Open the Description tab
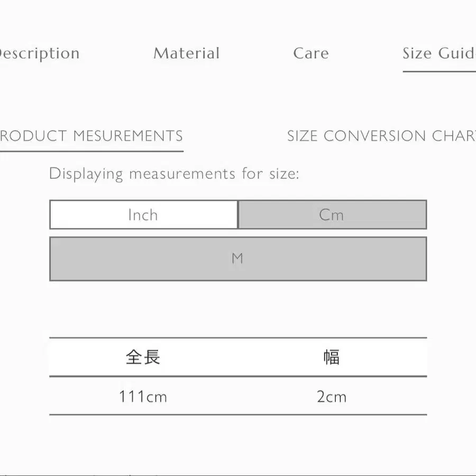The height and width of the screenshot is (476, 476). (39, 53)
